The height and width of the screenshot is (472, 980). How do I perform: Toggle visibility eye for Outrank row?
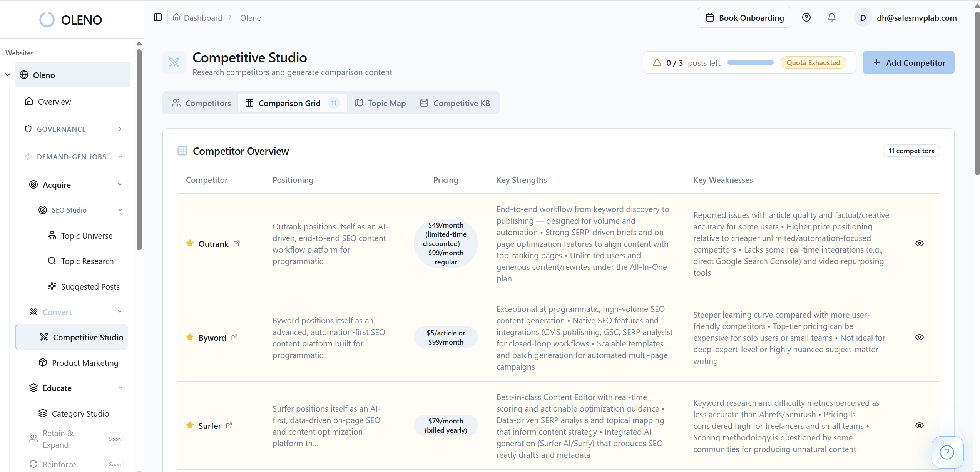tap(920, 243)
